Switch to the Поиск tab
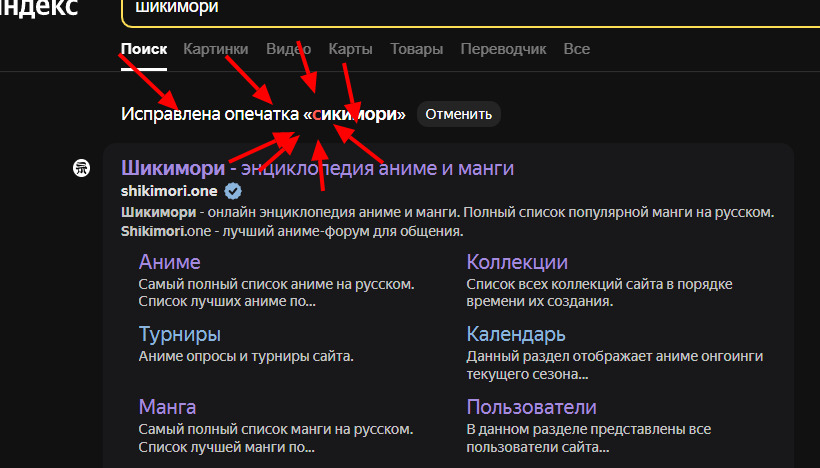Screen dimensions: 820x468 (x=143, y=49)
